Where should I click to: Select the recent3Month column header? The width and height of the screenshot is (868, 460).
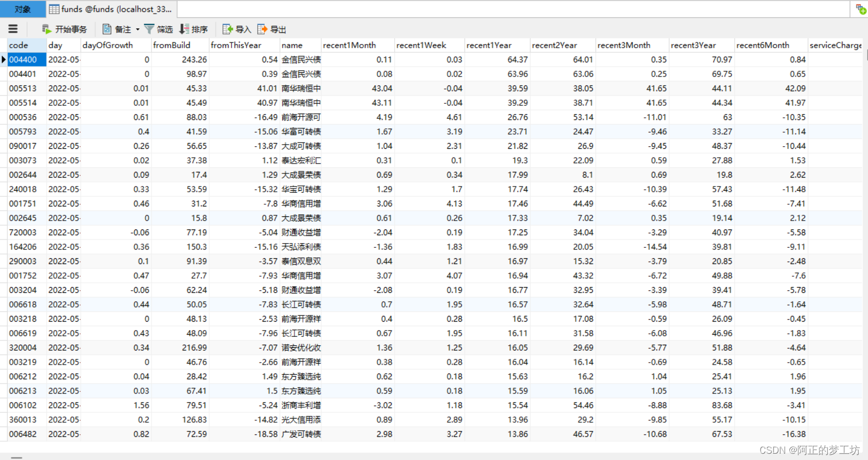633,45
